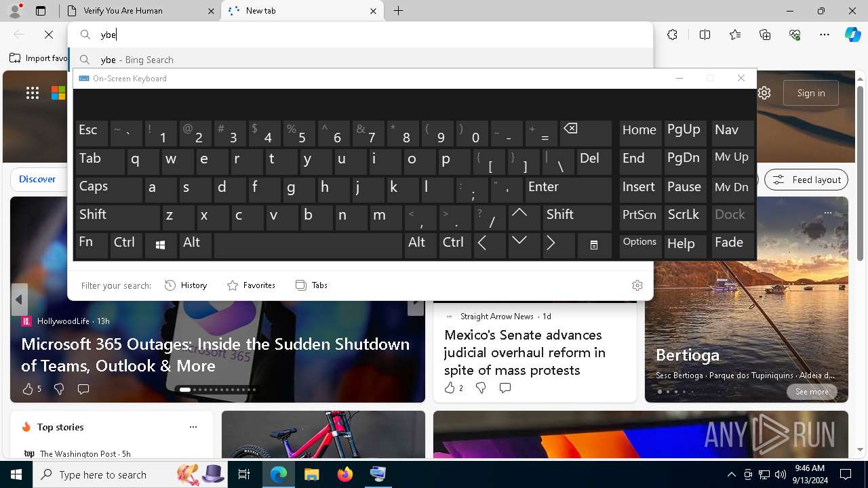868x488 pixels.
Task: Click the right arrow key
Action: point(558,245)
